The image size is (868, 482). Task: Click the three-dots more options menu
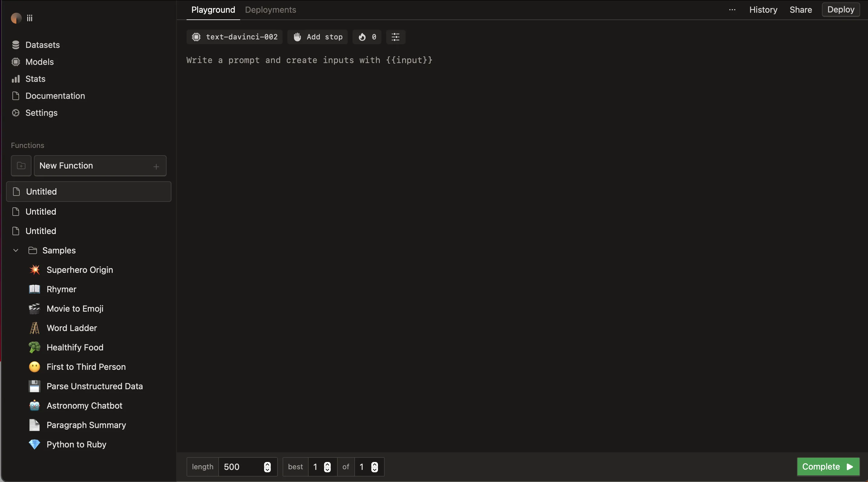coord(732,10)
